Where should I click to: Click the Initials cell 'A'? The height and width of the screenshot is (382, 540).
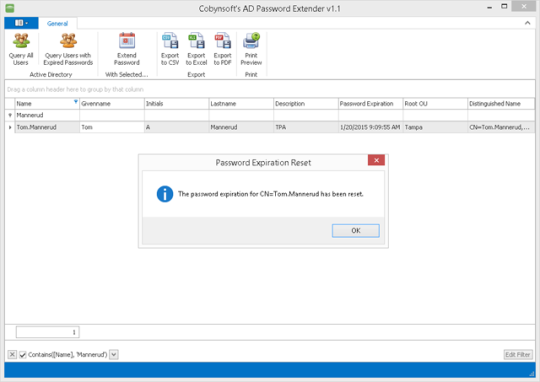[x=176, y=127]
